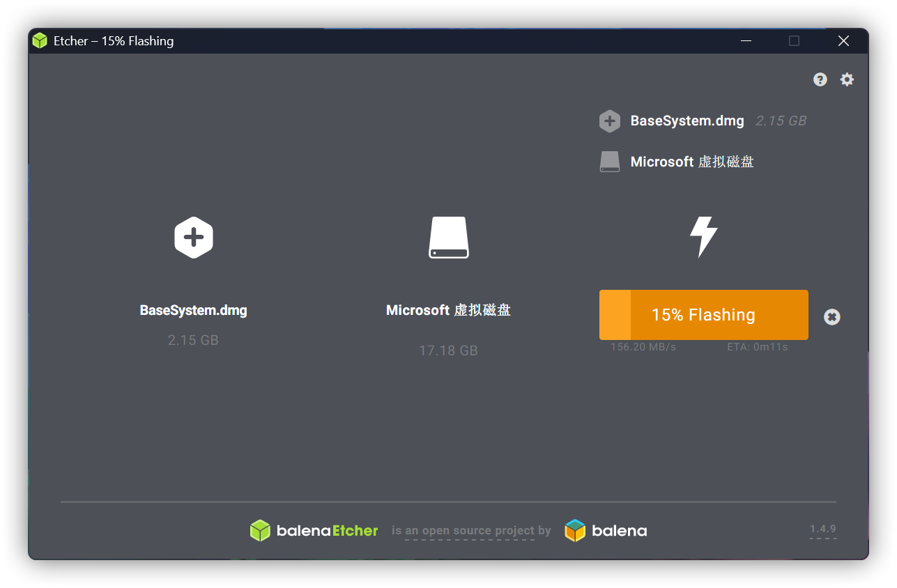Click the small hexagon plus icon beside BaseSystem.dmg
This screenshot has height=588, width=897.
coord(610,121)
